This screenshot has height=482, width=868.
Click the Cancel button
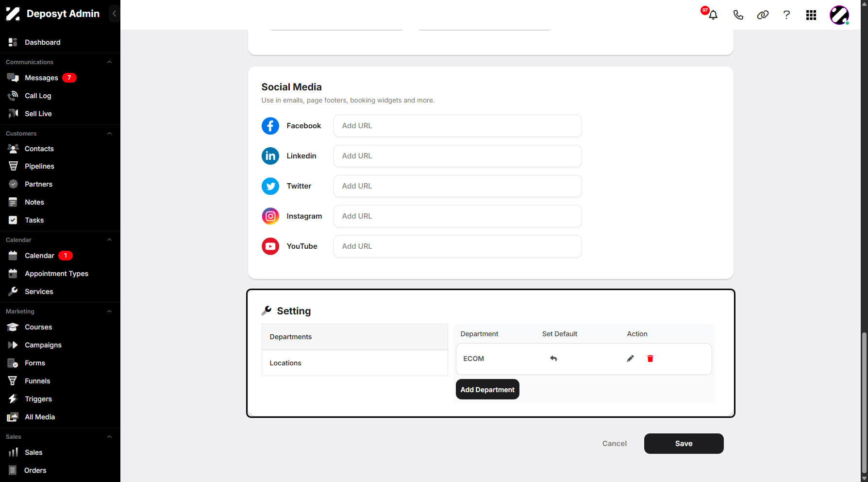[x=614, y=444]
